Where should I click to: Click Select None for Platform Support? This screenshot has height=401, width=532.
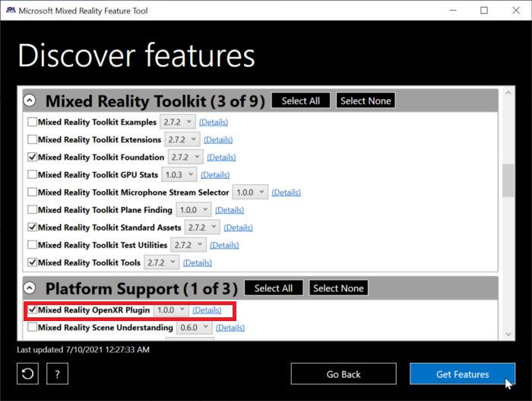pyautogui.click(x=338, y=288)
